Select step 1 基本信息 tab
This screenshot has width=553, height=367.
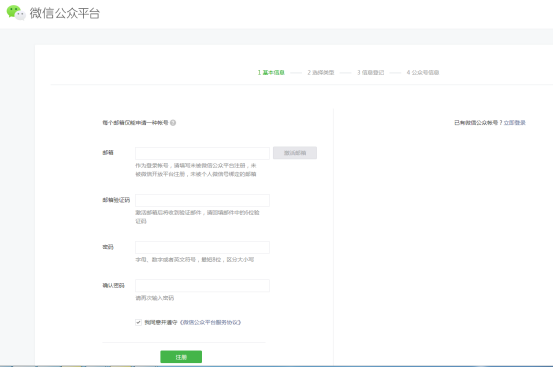(x=271, y=73)
